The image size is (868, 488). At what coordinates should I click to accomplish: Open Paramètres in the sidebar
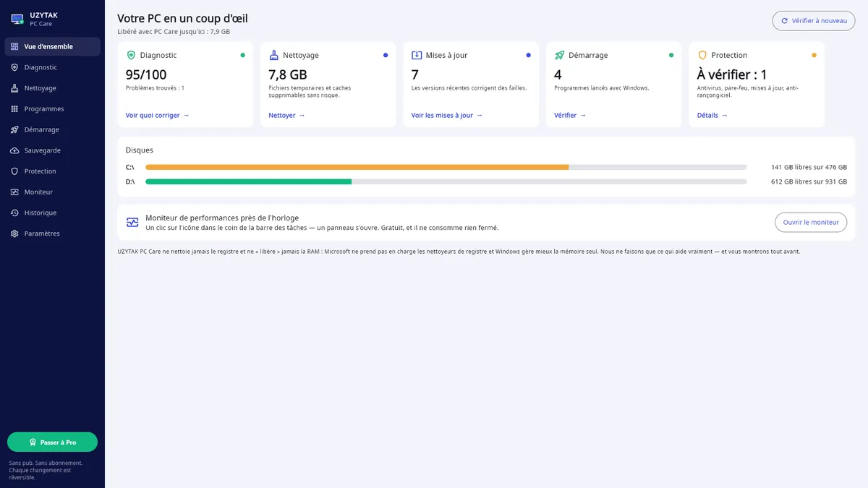[52, 234]
